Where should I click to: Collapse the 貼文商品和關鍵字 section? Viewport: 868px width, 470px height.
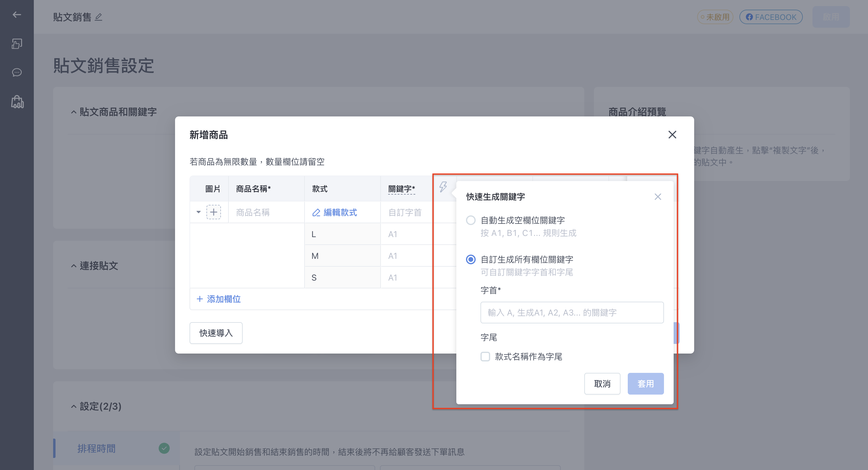74,112
